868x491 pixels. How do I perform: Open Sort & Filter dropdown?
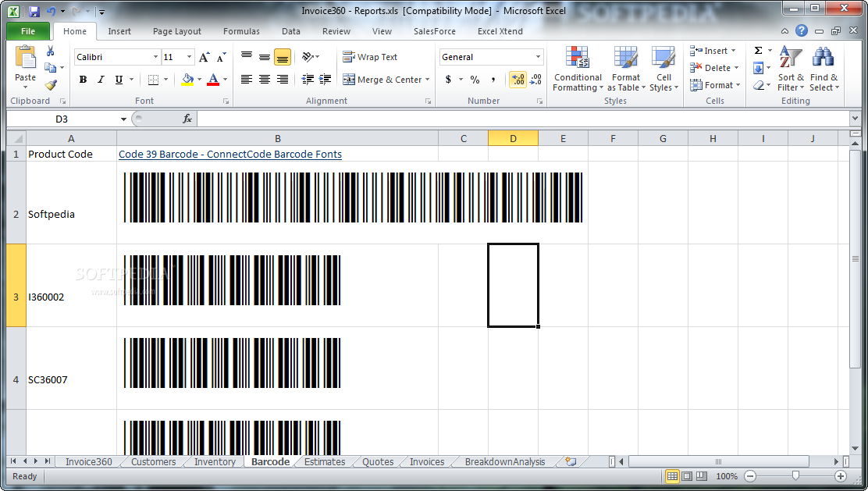[791, 69]
